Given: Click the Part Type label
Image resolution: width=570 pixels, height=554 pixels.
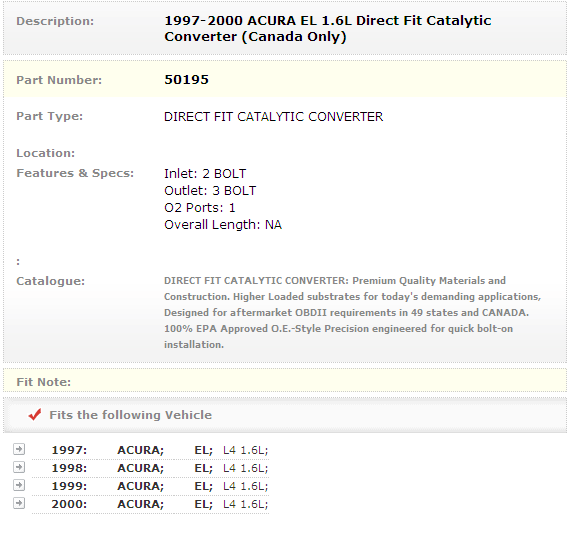Looking at the screenshot, I should tap(49, 116).
